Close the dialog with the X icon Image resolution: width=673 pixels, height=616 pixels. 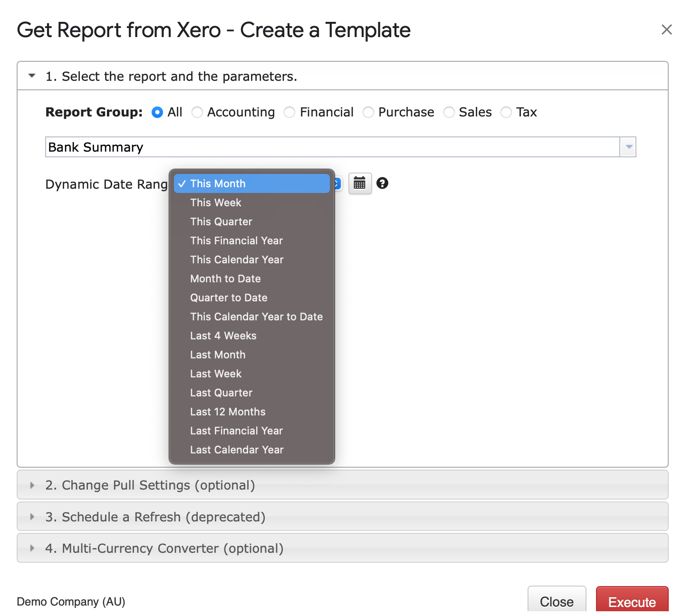point(666,30)
